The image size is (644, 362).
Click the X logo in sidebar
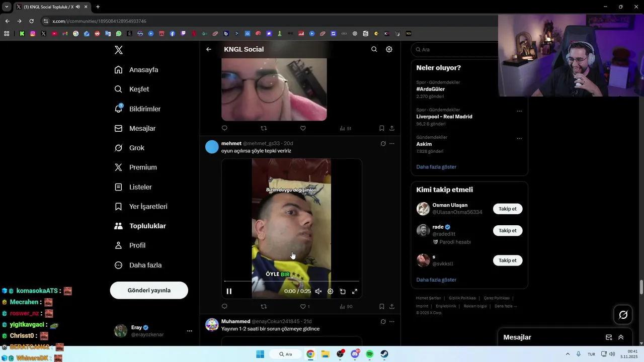pyautogui.click(x=119, y=50)
